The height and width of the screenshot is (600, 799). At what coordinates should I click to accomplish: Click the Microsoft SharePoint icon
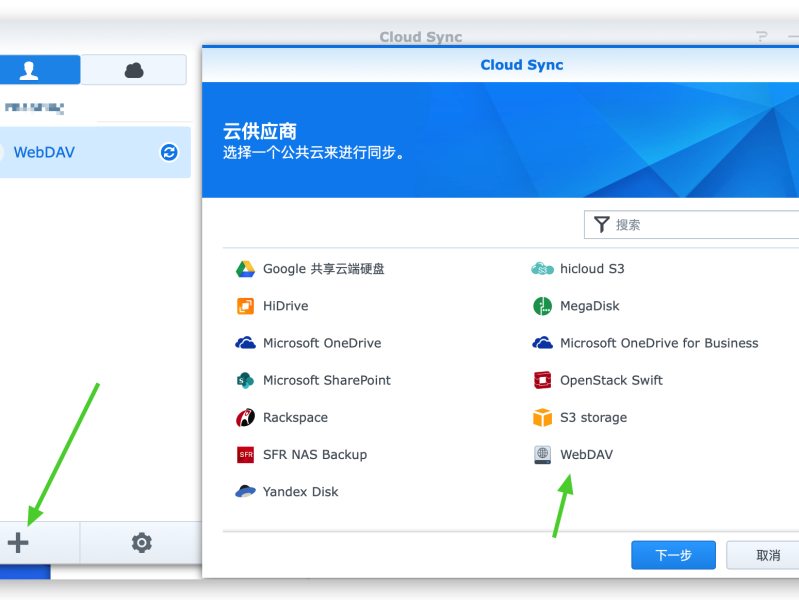[245, 380]
